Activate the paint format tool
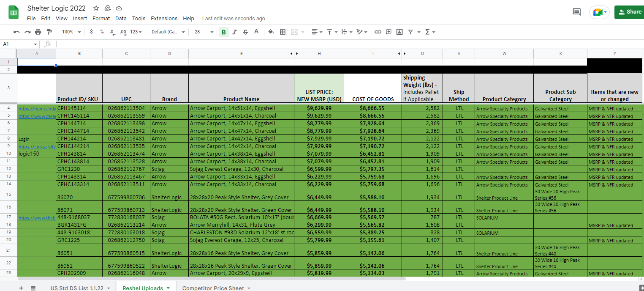 point(49,32)
